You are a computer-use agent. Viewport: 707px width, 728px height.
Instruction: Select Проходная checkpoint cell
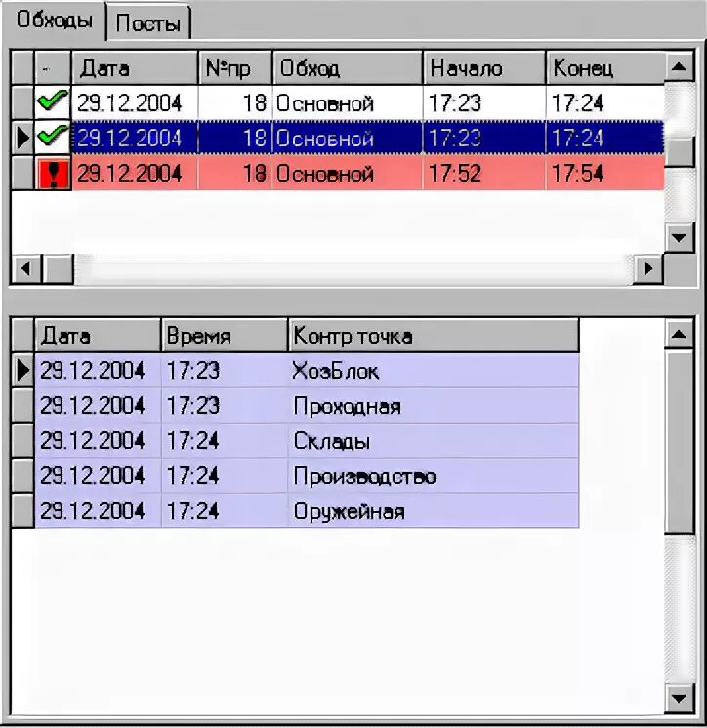tap(434, 405)
